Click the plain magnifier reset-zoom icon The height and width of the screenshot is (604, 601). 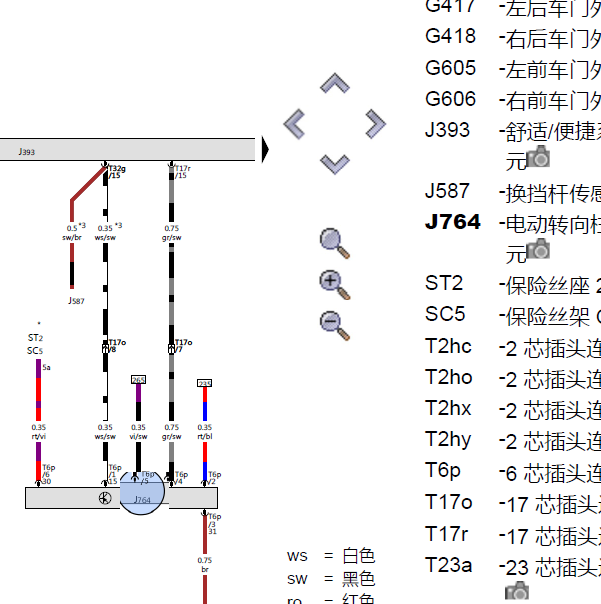click(x=335, y=243)
